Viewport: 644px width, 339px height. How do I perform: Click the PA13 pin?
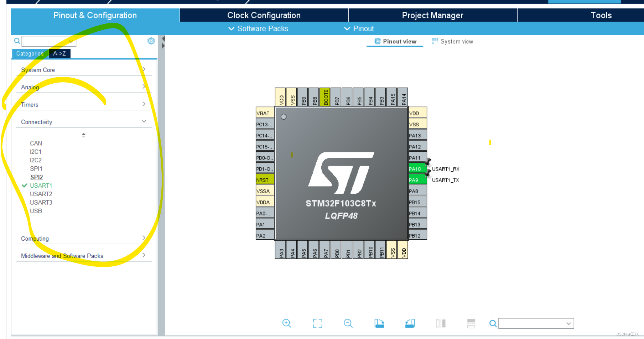(417, 135)
